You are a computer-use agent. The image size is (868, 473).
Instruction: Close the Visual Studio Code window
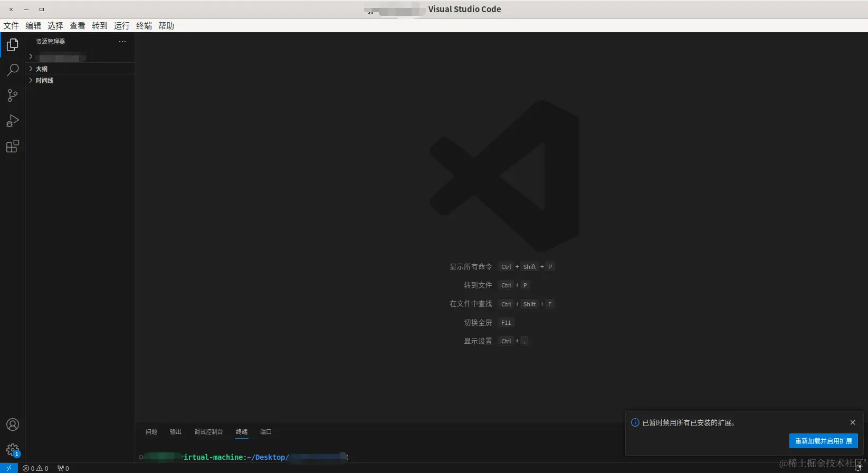11,9
